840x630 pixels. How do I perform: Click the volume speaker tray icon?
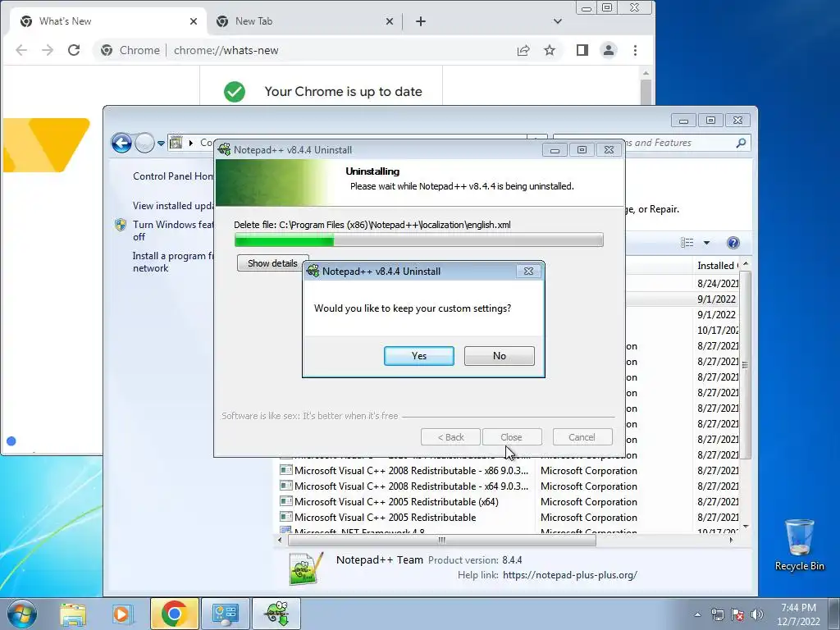(757, 614)
